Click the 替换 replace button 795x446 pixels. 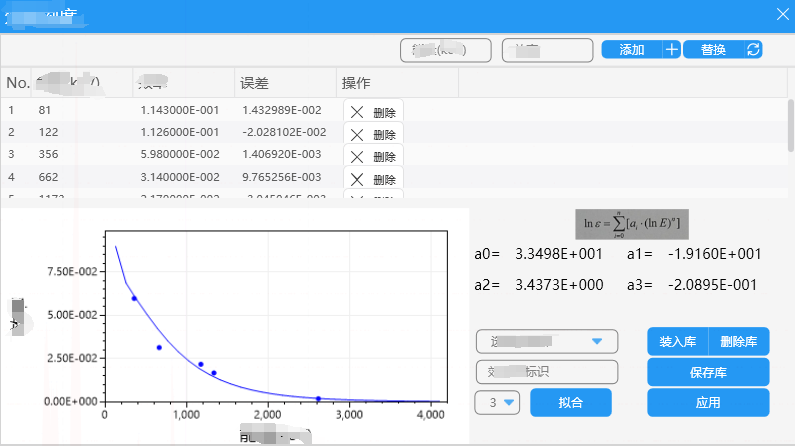[713, 50]
